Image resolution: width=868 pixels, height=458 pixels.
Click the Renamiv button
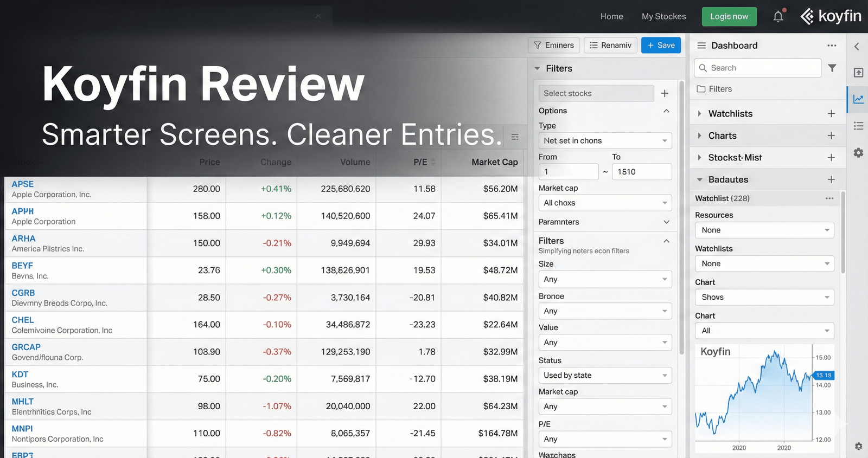(610, 45)
